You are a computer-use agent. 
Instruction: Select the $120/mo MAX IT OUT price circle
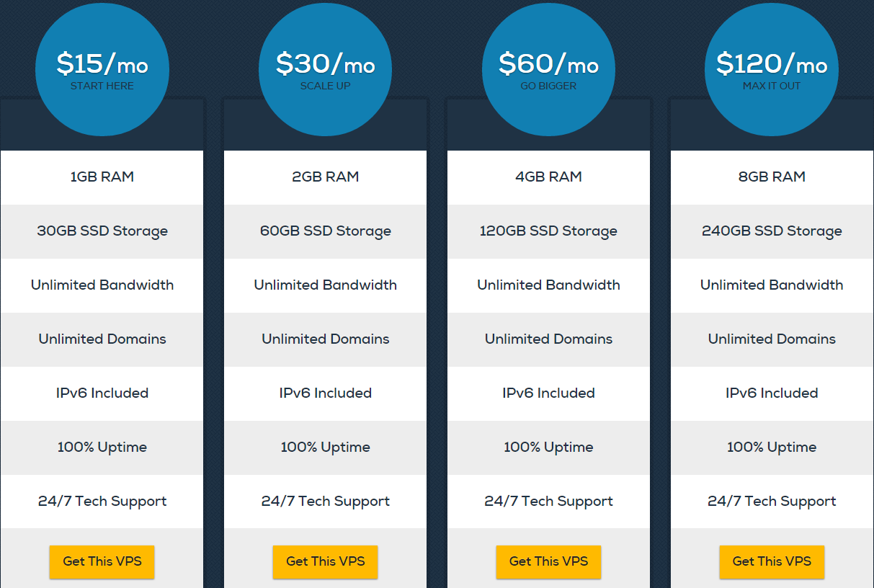[771, 69]
